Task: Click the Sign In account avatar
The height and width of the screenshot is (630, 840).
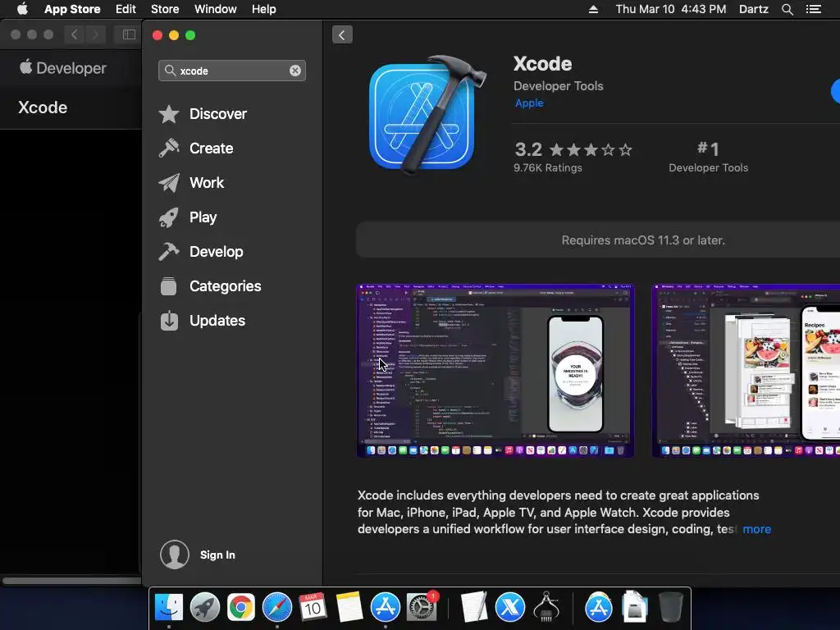Action: [x=175, y=555]
